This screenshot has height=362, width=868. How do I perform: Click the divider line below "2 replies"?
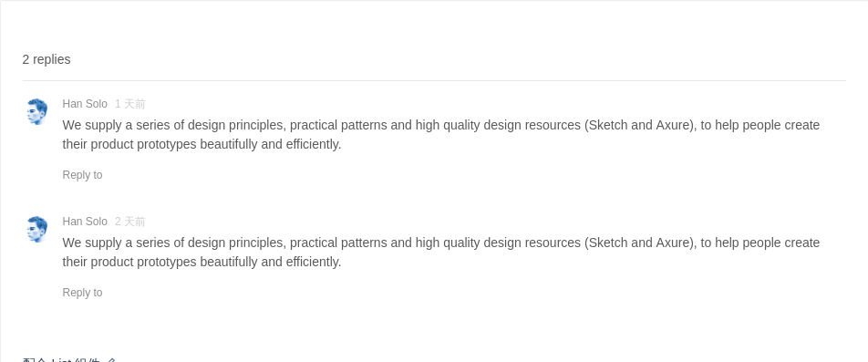[434, 81]
